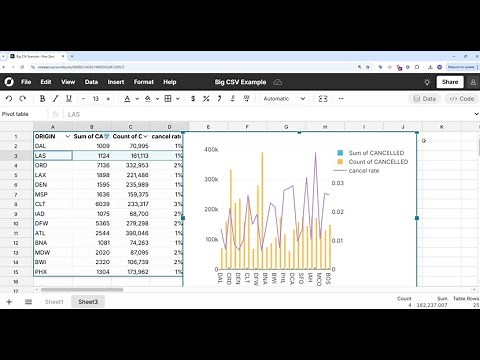
Task: Click the cloud save status icon
Action: pos(278,82)
